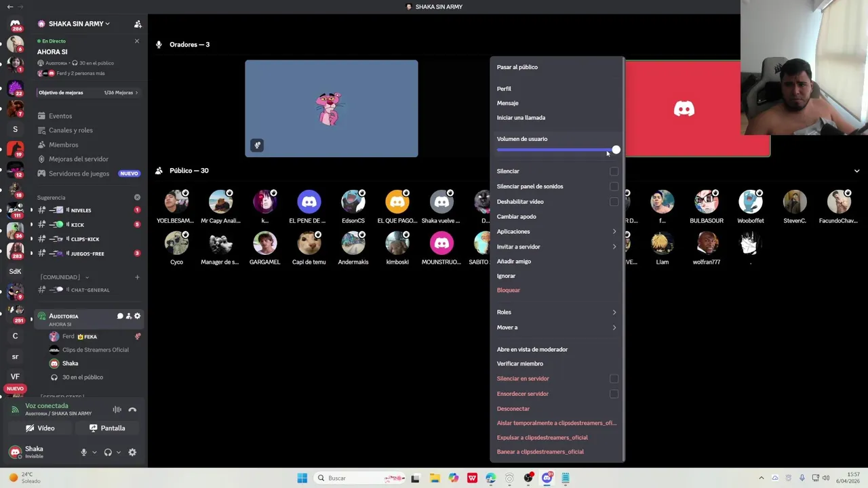Adjust the Volumen de usuario slider

pyautogui.click(x=556, y=150)
